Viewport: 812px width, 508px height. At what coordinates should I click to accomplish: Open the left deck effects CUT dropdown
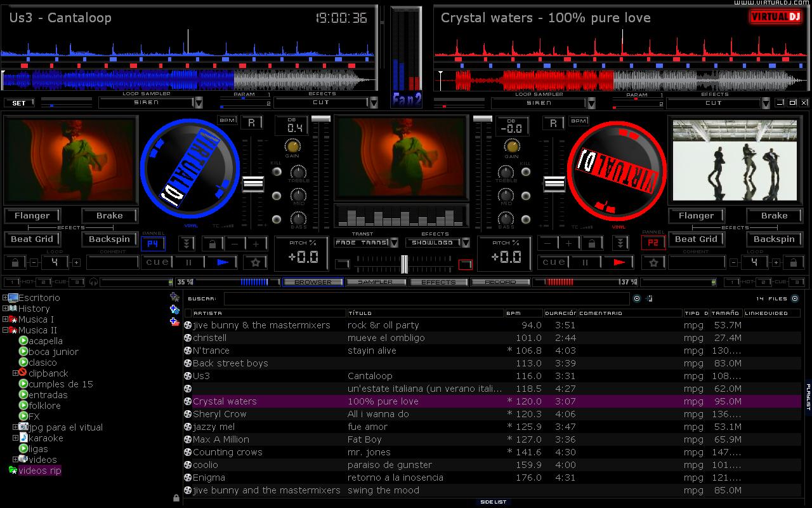click(x=374, y=103)
